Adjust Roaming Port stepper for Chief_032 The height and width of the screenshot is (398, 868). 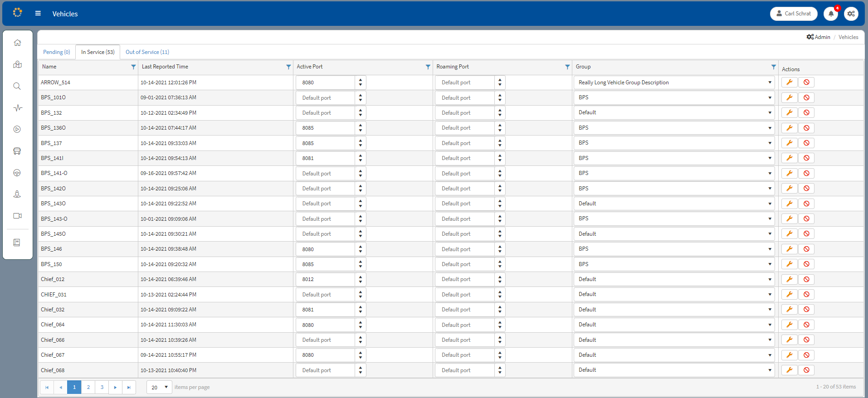click(500, 310)
